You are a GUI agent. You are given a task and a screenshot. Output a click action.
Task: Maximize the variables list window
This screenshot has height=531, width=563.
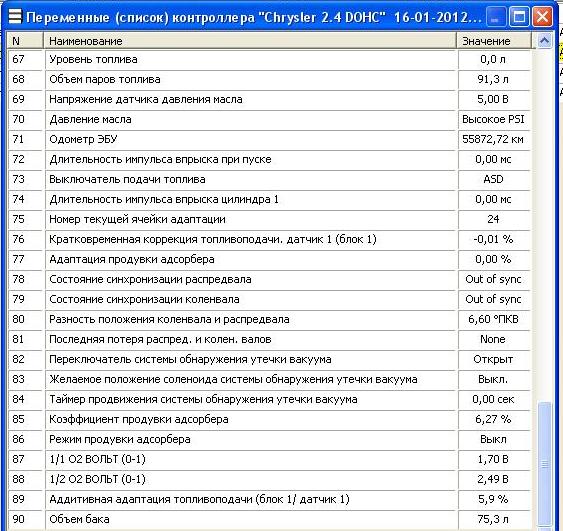(519, 17)
